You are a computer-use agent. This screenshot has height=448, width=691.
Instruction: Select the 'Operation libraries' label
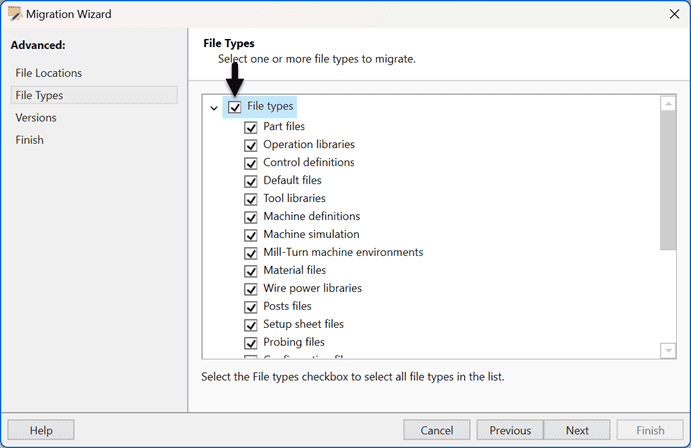[x=309, y=144]
